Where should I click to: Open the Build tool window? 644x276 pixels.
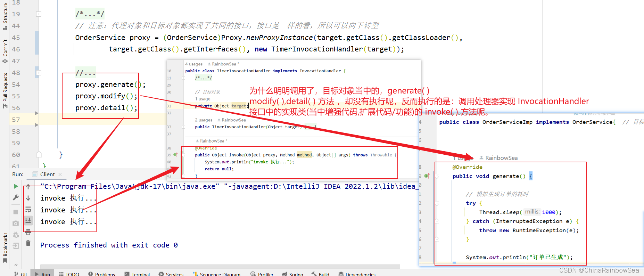tap(320, 274)
